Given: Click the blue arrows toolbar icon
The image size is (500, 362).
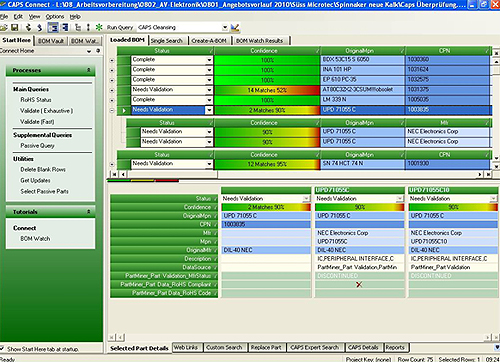Looking at the screenshot, I should (40, 28).
